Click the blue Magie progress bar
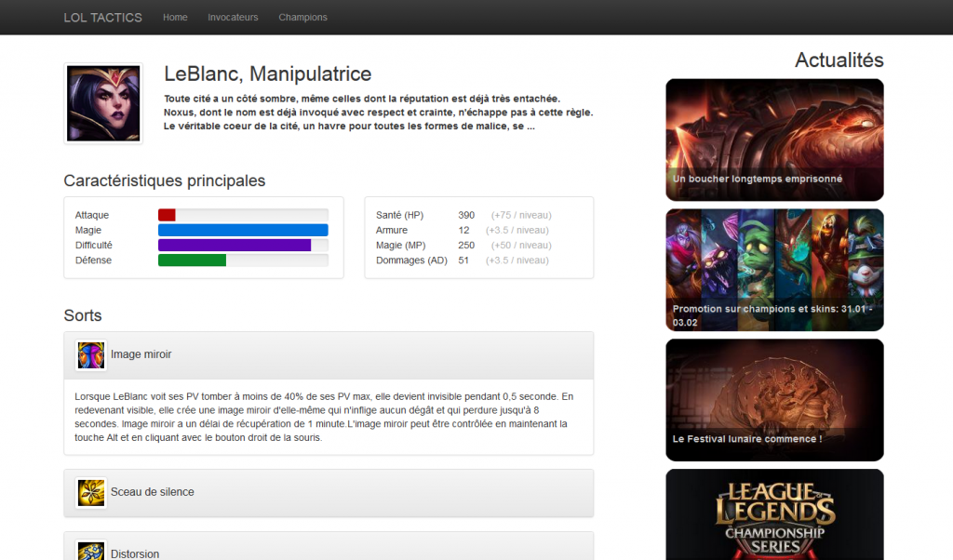 [x=243, y=230]
